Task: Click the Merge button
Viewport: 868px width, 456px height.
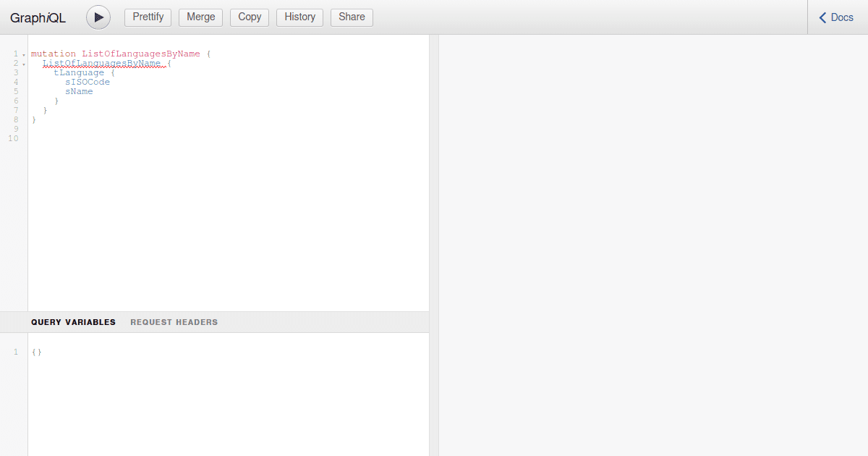Action: click(x=201, y=17)
